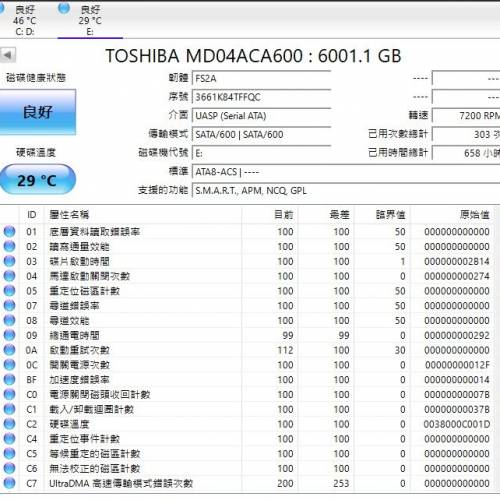Click the interface field UASP (Serial ATA)

[261, 116]
